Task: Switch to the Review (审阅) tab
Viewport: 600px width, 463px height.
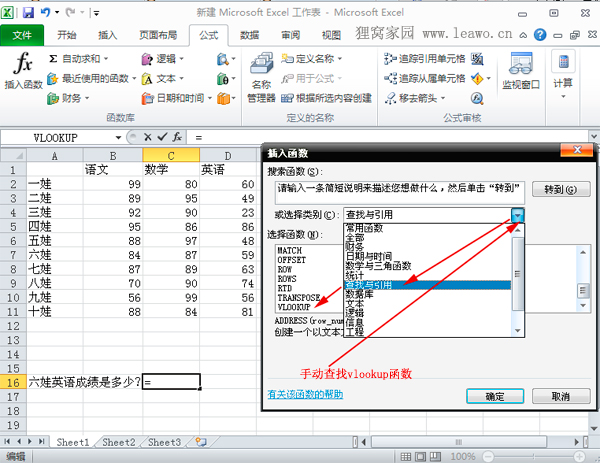Action: pos(290,35)
